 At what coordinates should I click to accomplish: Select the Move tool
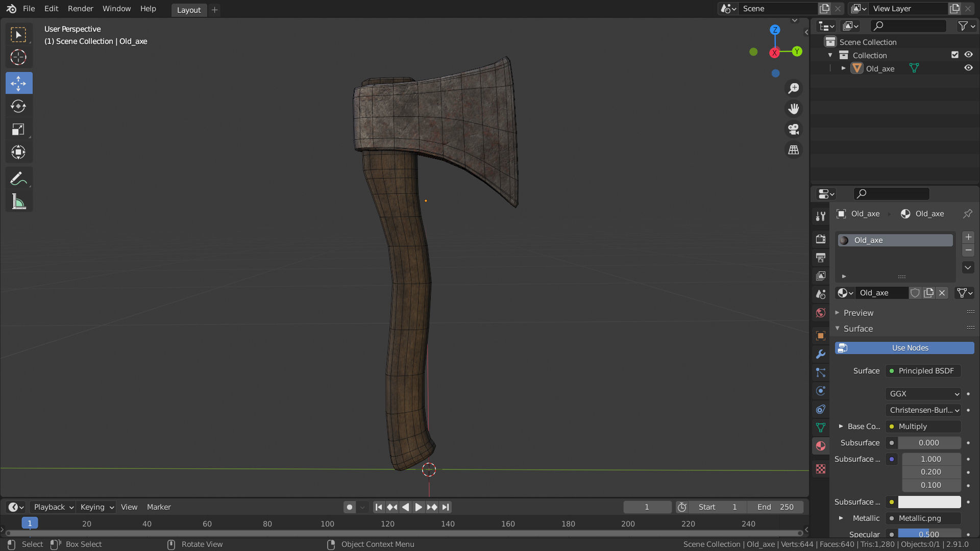19,83
